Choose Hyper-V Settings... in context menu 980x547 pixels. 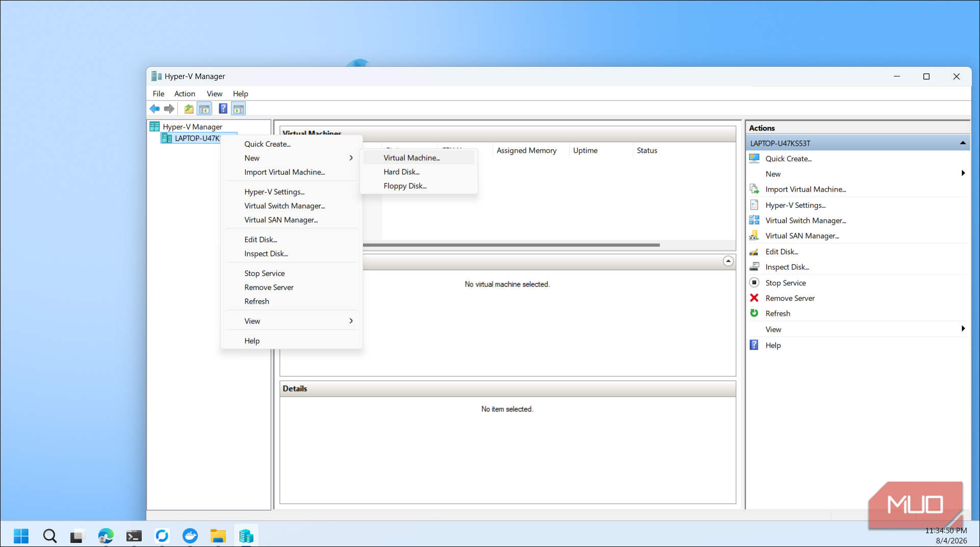coord(292,192)
